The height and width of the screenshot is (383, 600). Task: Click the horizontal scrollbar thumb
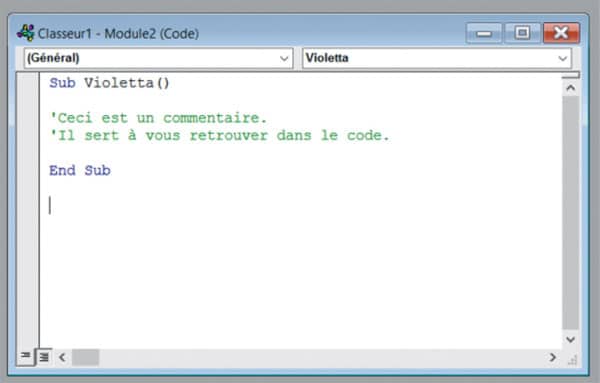point(85,357)
